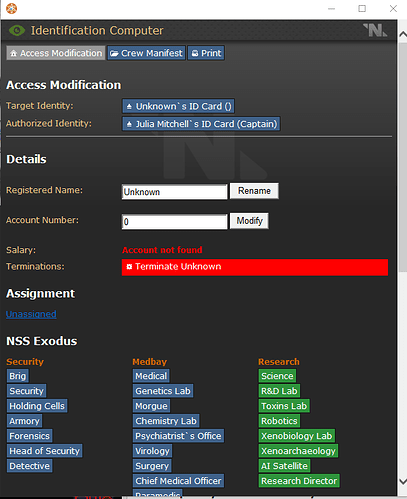Click the eject icon on Unknown's ID Card
407x499 pixels.
[129, 107]
